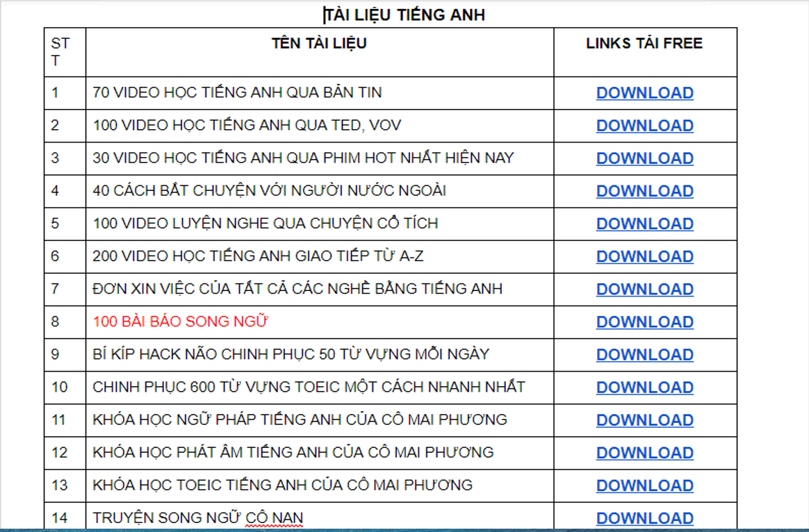Click text 'KHÓA HỌC NGỮ PHÁP TIẾNG ANH'
This screenshot has width=809, height=532.
pos(217,419)
